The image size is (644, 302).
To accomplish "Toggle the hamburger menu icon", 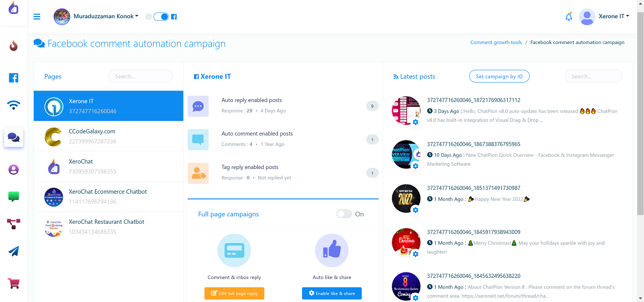I will 37,17.
